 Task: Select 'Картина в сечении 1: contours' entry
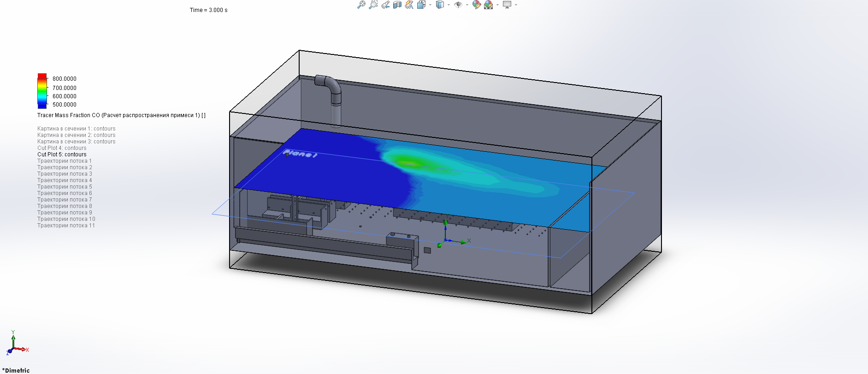[x=77, y=129]
